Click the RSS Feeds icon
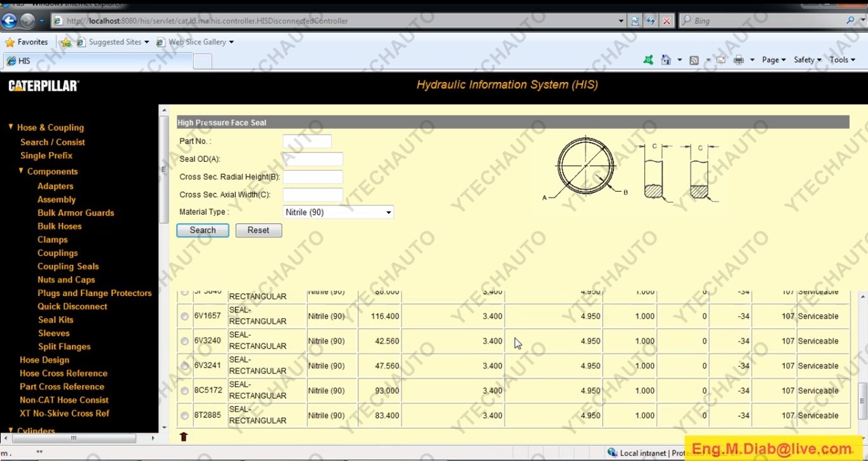The height and width of the screenshot is (461, 868). point(694,60)
